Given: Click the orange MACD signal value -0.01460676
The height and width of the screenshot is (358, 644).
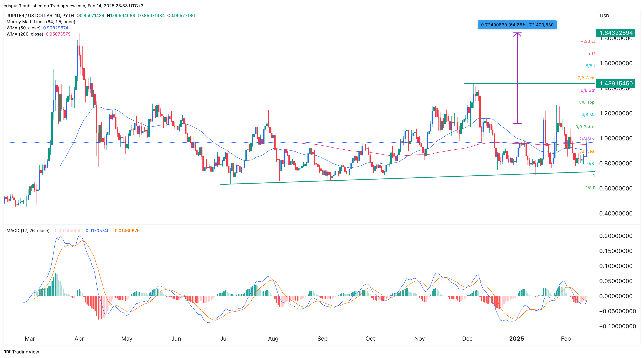Looking at the screenshot, I should click(x=126, y=231).
